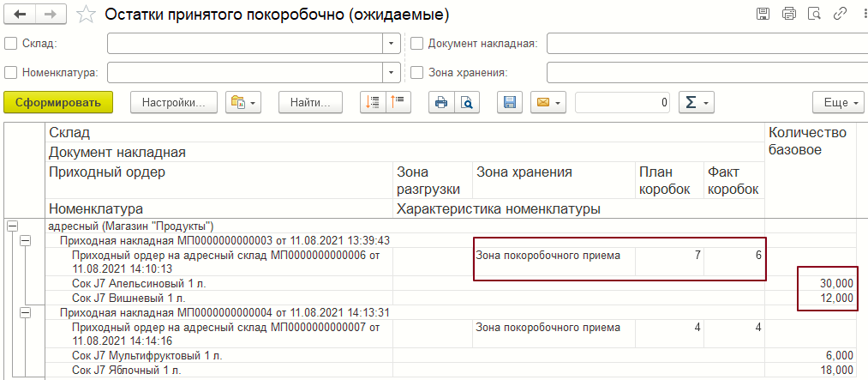Click into the Склад input field
This screenshot has width=868, height=380.
point(245,43)
